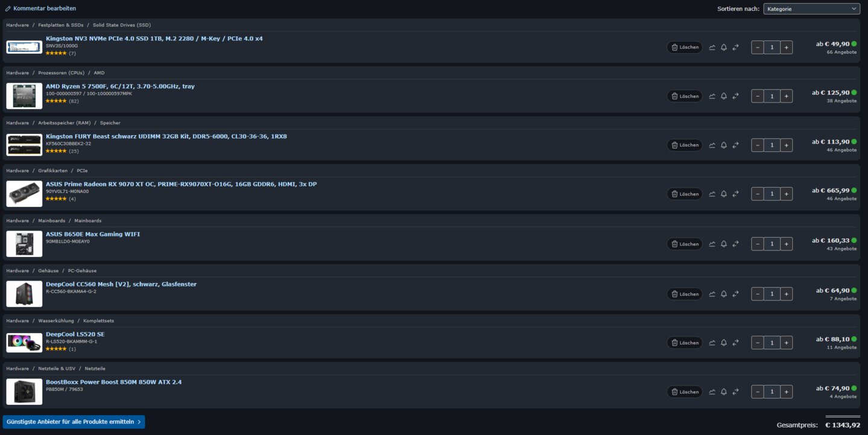Decrease quantity of AMD Ryzen 5 7500F
Screen dimensions: 868x435
[x=758, y=96]
